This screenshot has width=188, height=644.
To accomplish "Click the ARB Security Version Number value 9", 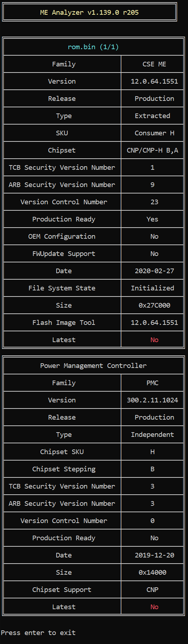I will pos(153,185).
